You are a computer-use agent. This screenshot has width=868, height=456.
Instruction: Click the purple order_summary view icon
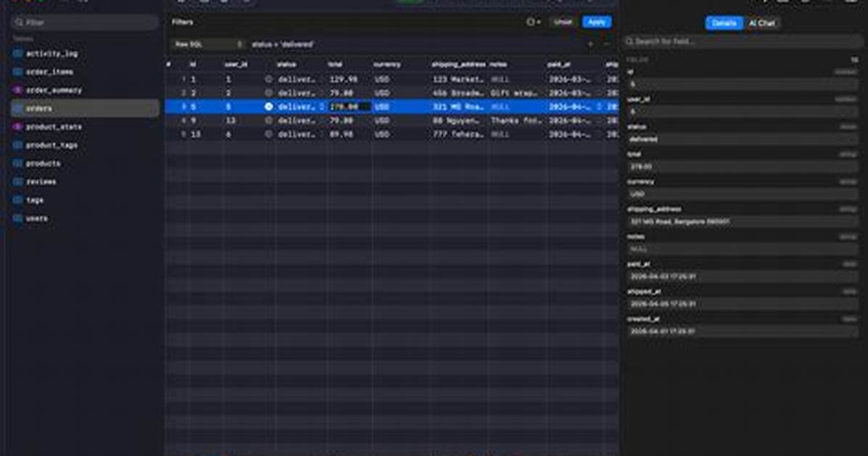(x=17, y=90)
